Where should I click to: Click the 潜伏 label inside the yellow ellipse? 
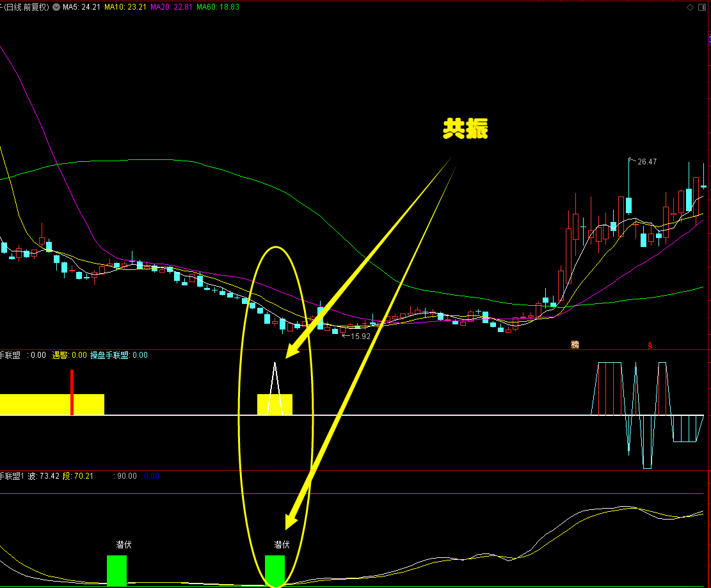tap(282, 544)
